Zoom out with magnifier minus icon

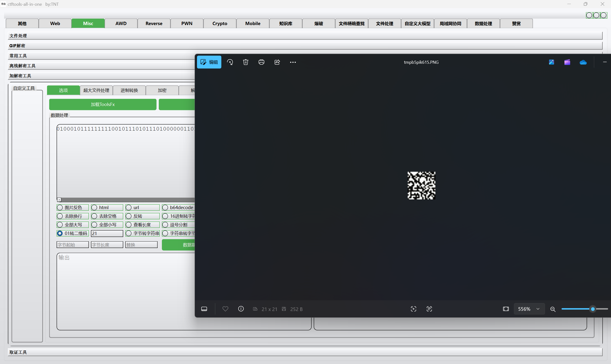[x=553, y=309]
